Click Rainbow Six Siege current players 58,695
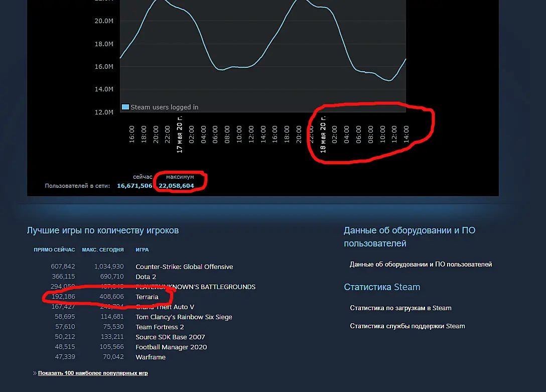Viewport: 546px width, 392px height. point(65,317)
